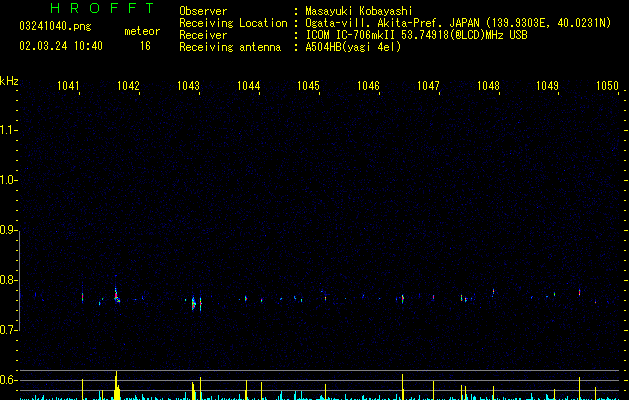Click the 0.7 kHz frequency label
The image size is (629, 400).
[8, 330]
